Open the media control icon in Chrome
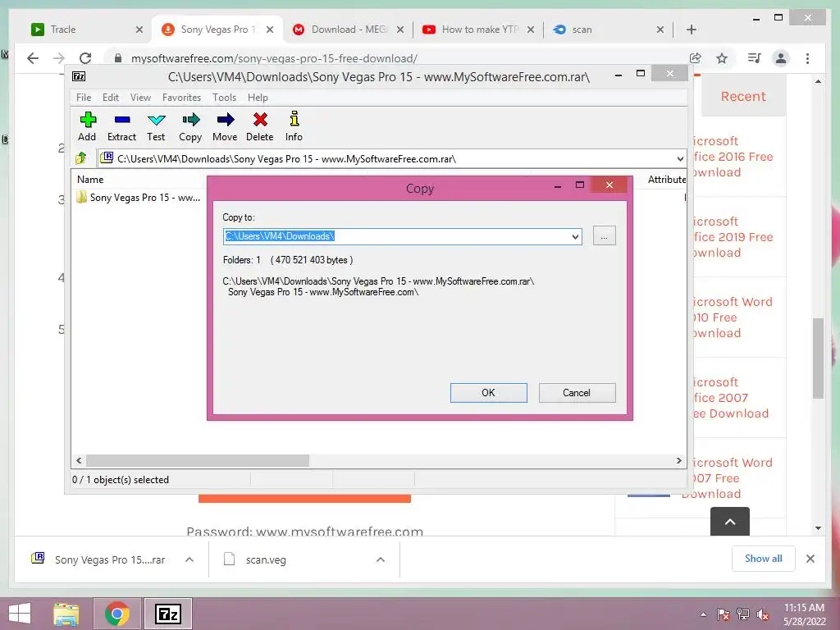840x630 pixels. 754,58
